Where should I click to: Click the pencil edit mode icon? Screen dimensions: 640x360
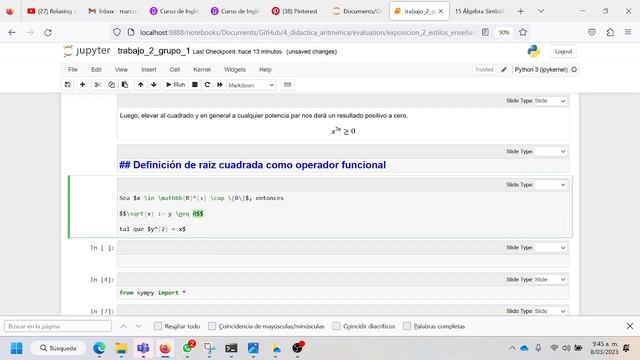(x=504, y=69)
